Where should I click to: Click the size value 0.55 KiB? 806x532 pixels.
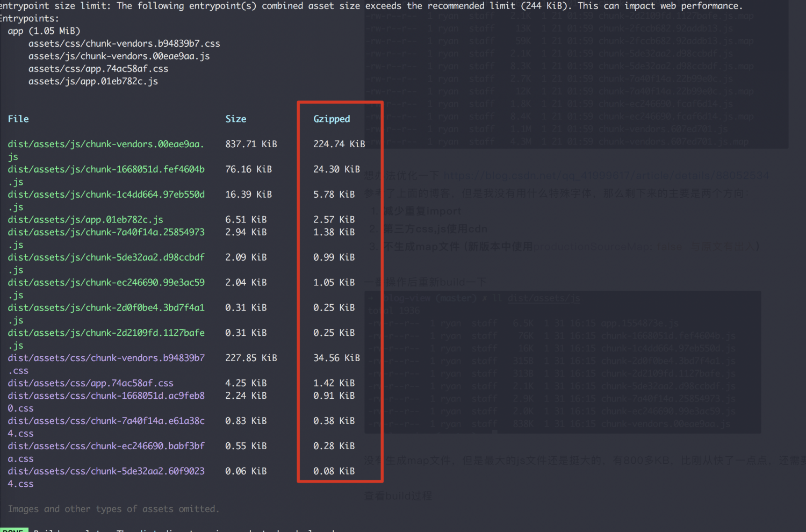tap(246, 446)
